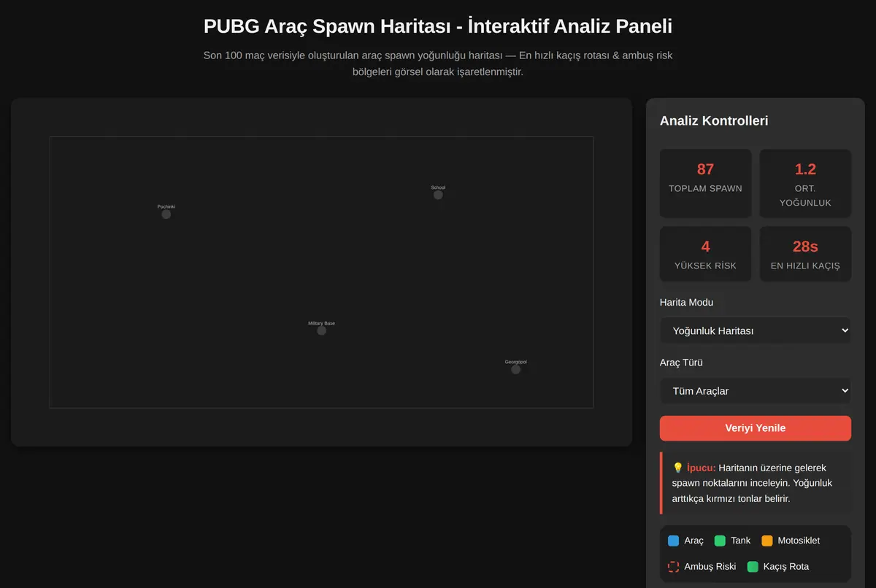Click the Georgopol text label on map
This screenshot has height=588, width=876.
pos(515,362)
